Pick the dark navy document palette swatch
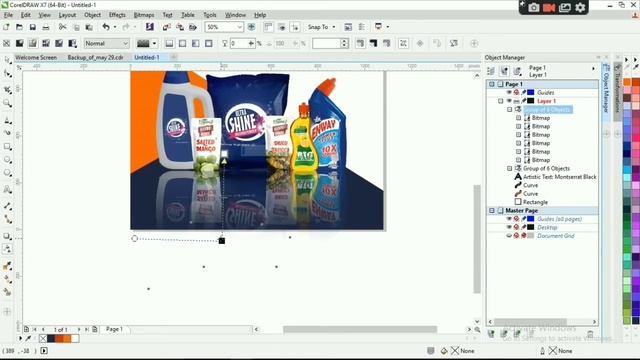 pyautogui.click(x=51, y=338)
